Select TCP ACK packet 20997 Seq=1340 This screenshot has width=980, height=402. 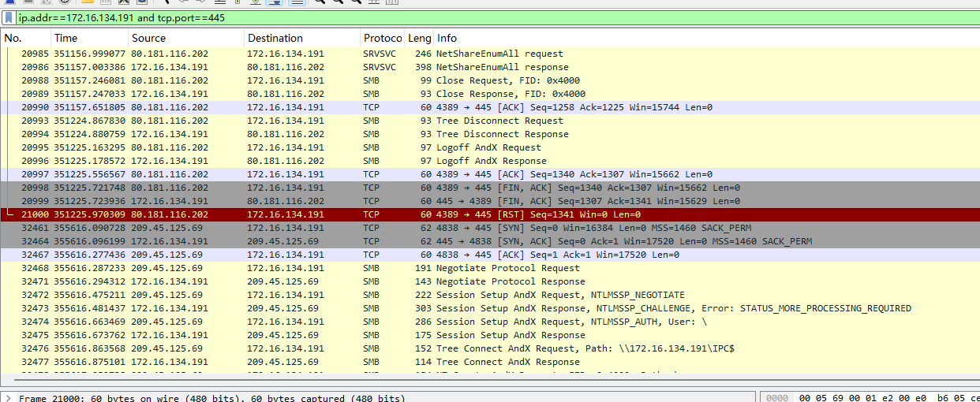[x=490, y=174]
